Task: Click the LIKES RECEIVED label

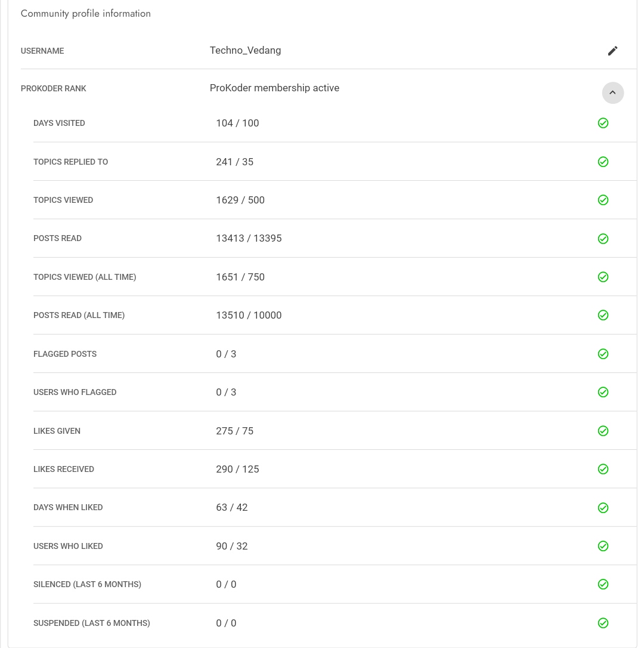Action: click(x=64, y=469)
